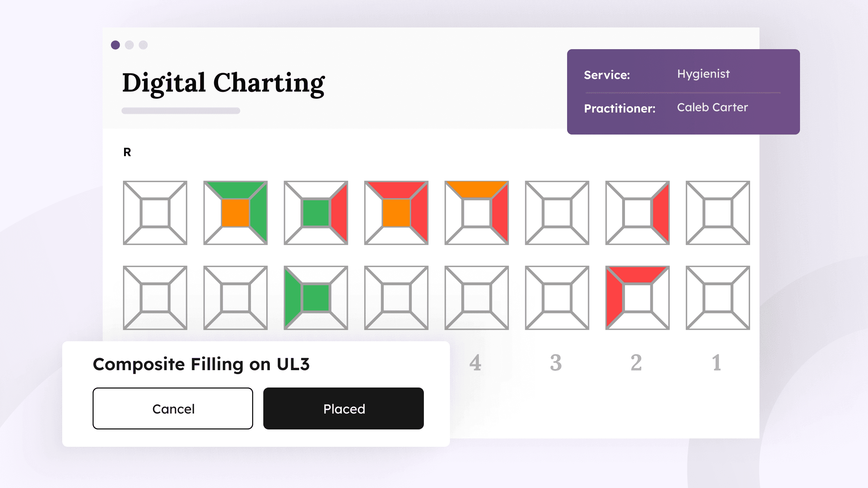Image resolution: width=868 pixels, height=488 pixels.
Task: Select the lower tooth with green filling marking
Action: (x=316, y=297)
